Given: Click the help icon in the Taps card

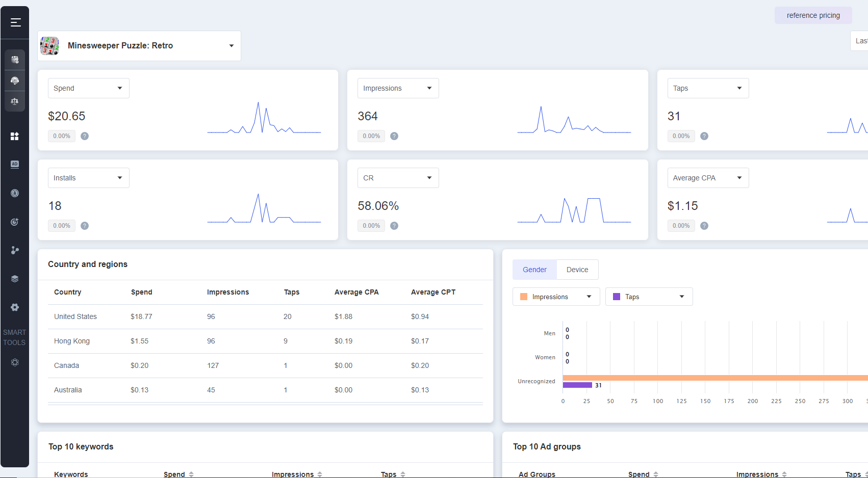Looking at the screenshot, I should pos(704,136).
